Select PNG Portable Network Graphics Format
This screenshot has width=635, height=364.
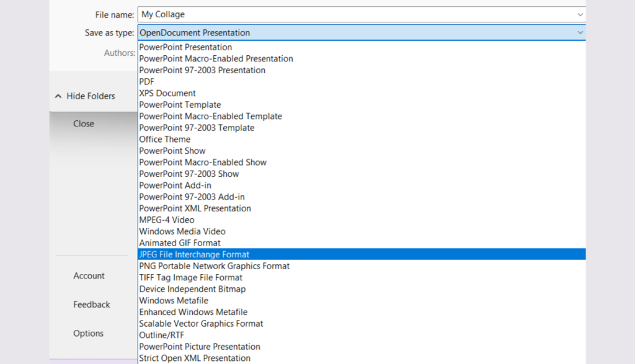[362, 267]
